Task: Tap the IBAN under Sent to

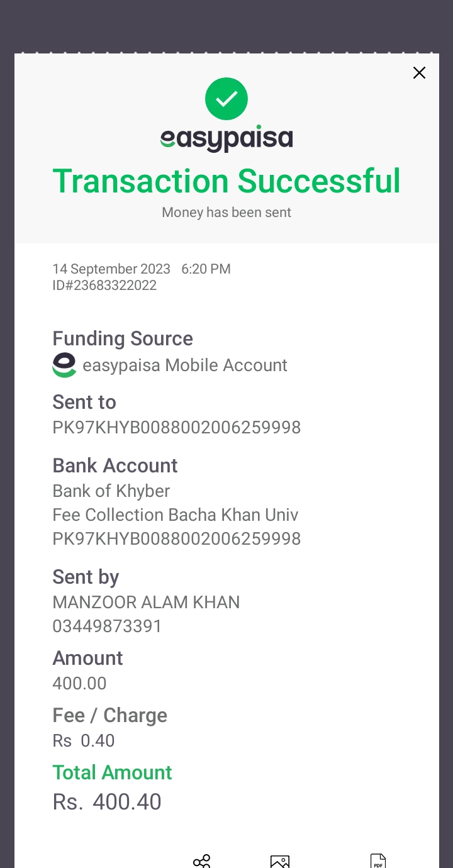Action: (177, 428)
